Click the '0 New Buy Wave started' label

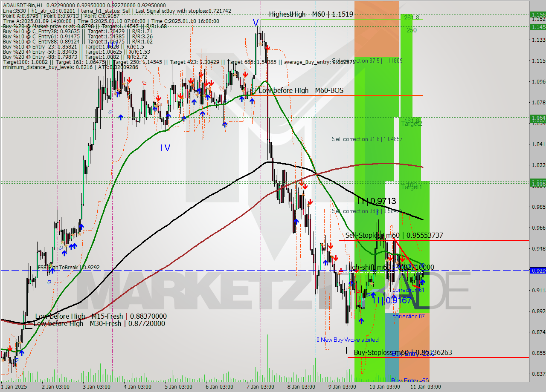click(347, 340)
